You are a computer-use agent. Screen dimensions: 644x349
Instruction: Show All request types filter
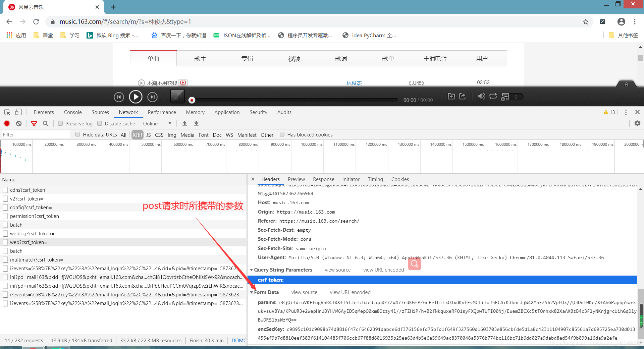[123, 135]
